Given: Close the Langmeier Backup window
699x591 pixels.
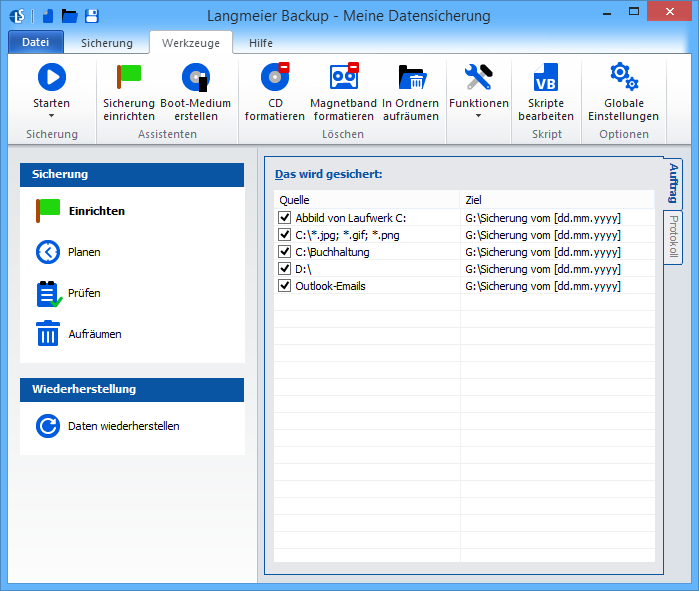Looking at the screenshot, I should pyautogui.click(x=669, y=12).
